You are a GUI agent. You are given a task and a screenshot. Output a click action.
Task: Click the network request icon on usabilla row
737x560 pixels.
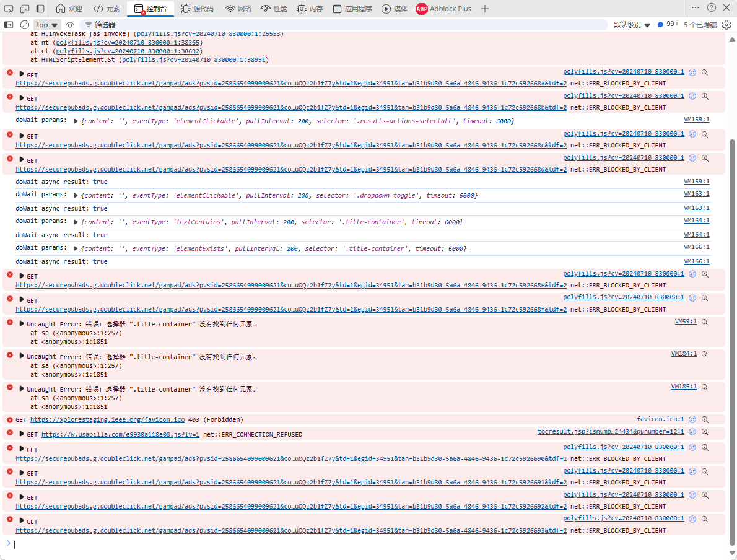click(x=692, y=432)
